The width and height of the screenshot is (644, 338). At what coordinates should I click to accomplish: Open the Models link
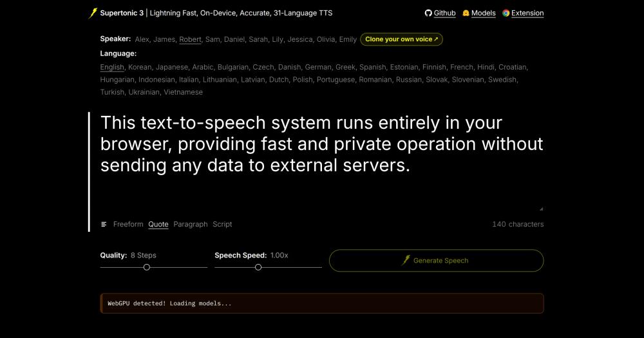(484, 13)
